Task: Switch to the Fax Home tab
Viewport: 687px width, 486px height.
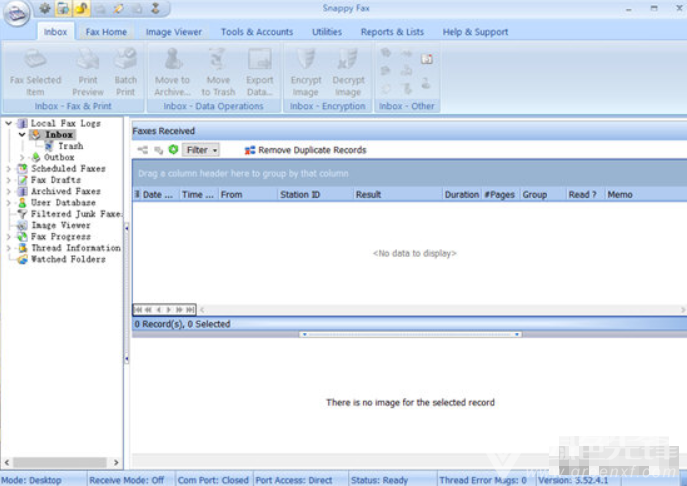Action: coord(106,32)
